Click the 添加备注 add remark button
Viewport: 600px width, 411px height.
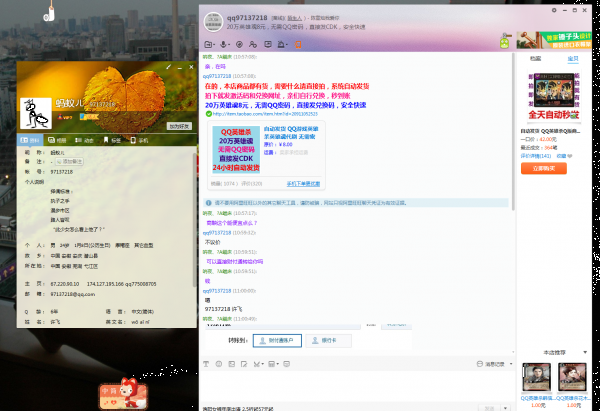pyautogui.click(x=70, y=162)
